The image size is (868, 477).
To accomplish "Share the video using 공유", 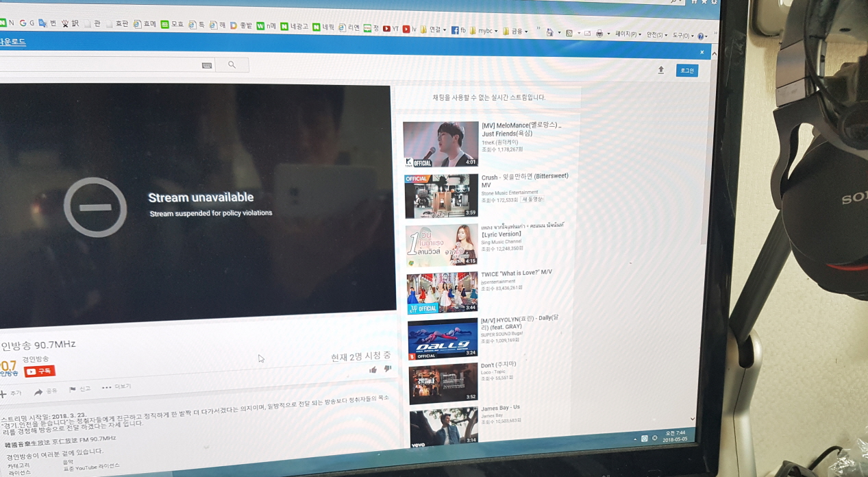I will click(46, 391).
